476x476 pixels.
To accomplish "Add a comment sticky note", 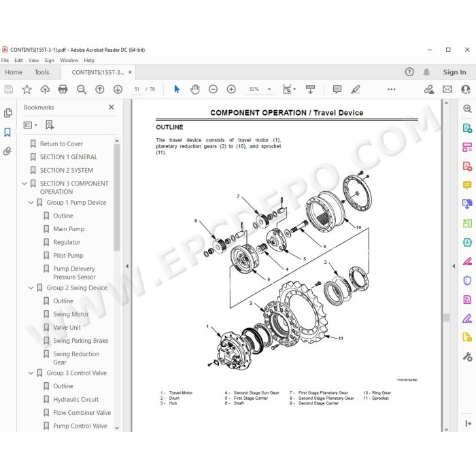I will 337,89.
